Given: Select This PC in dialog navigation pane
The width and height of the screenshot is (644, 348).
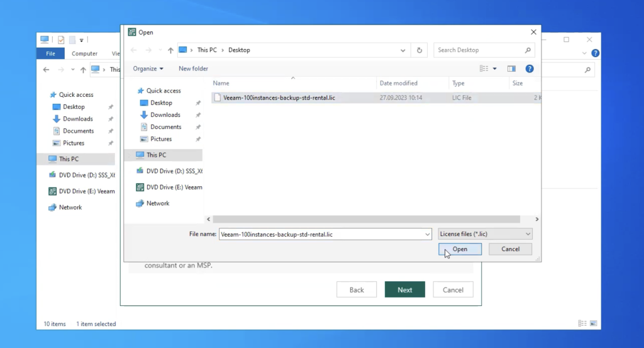Looking at the screenshot, I should point(164,155).
